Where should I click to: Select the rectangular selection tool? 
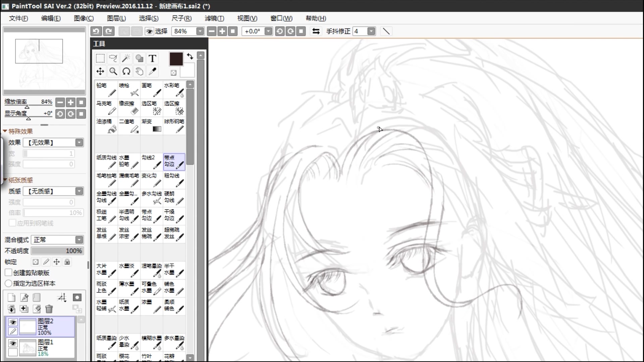pyautogui.click(x=100, y=58)
